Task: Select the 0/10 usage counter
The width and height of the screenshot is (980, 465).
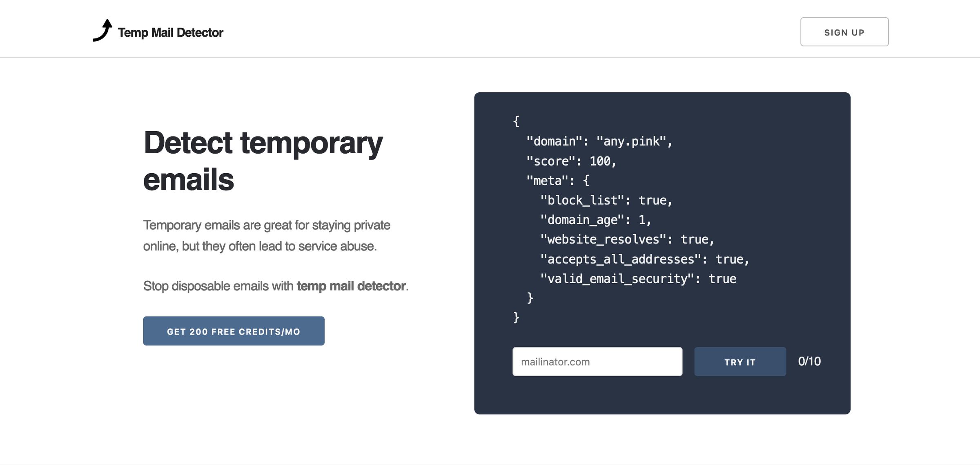Action: point(809,361)
